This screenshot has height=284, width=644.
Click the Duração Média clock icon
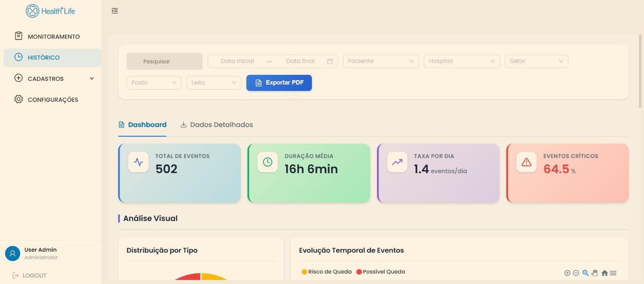(268, 162)
